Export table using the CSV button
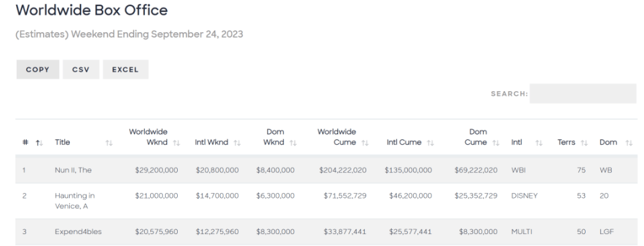This screenshot has height=246, width=644. coord(81,70)
